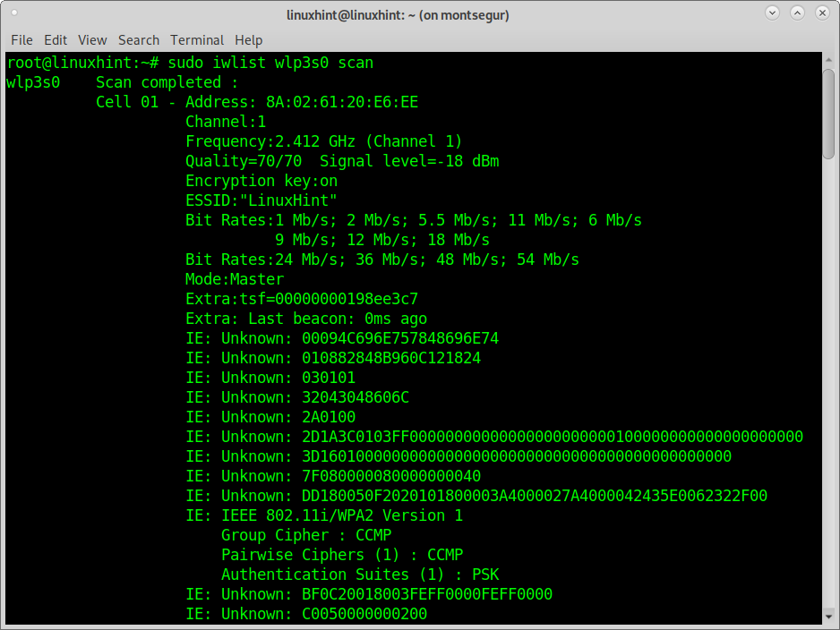Image resolution: width=840 pixels, height=630 pixels.
Task: Maximize the terminal window
Action: pos(797,13)
